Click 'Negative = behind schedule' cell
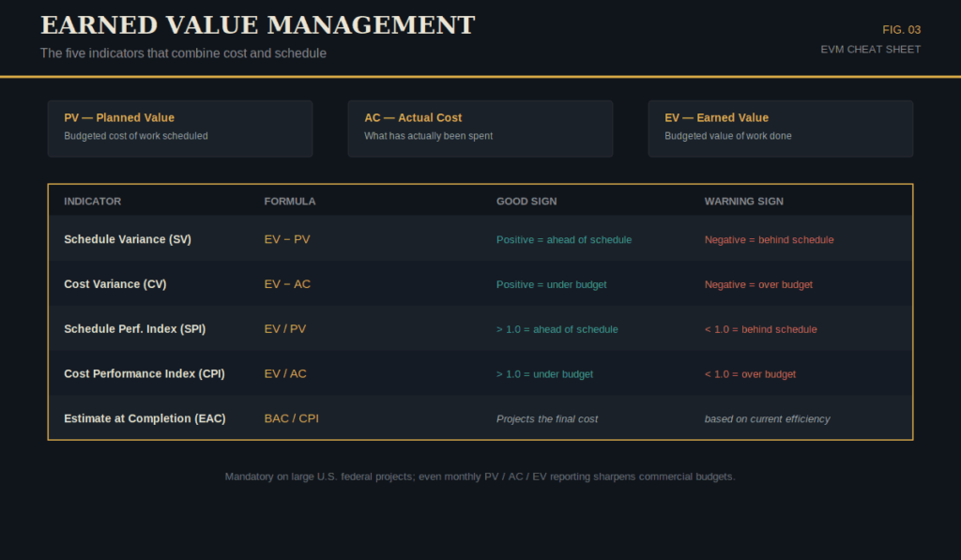961x560 pixels. (770, 240)
